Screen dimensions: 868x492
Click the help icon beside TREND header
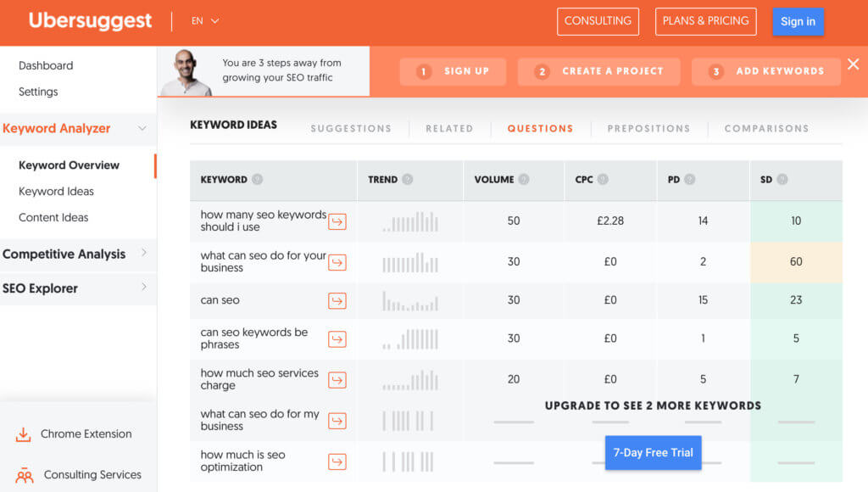coord(408,180)
